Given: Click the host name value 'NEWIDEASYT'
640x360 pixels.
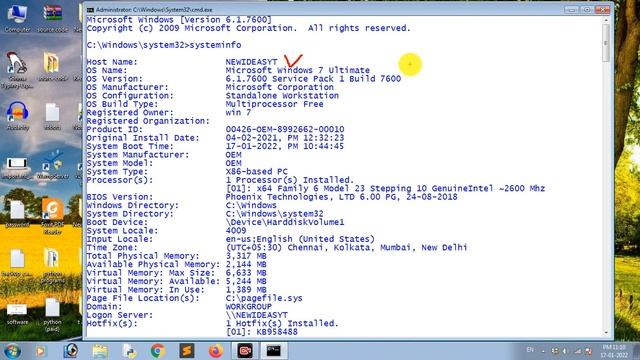Looking at the screenshot, I should (251, 62).
